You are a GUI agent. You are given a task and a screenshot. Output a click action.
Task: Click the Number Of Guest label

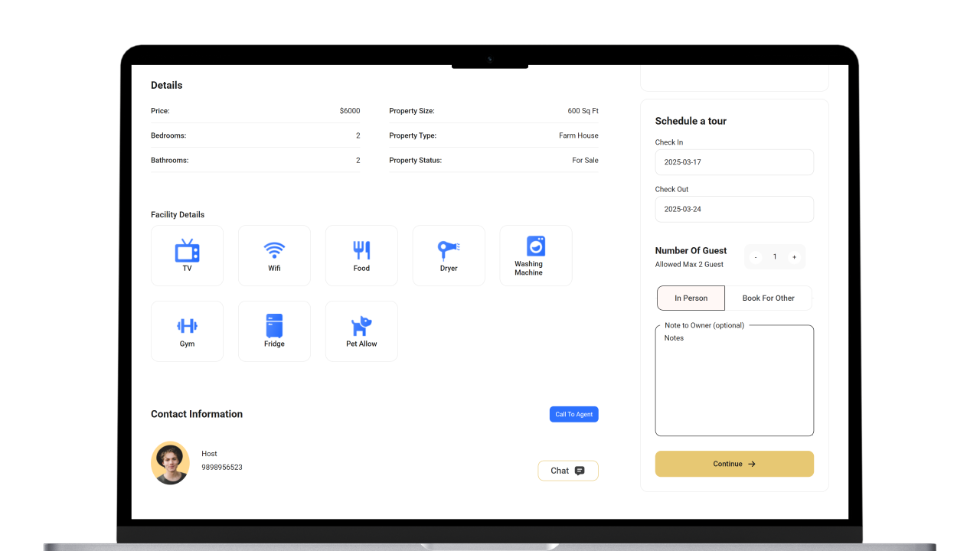click(x=691, y=250)
